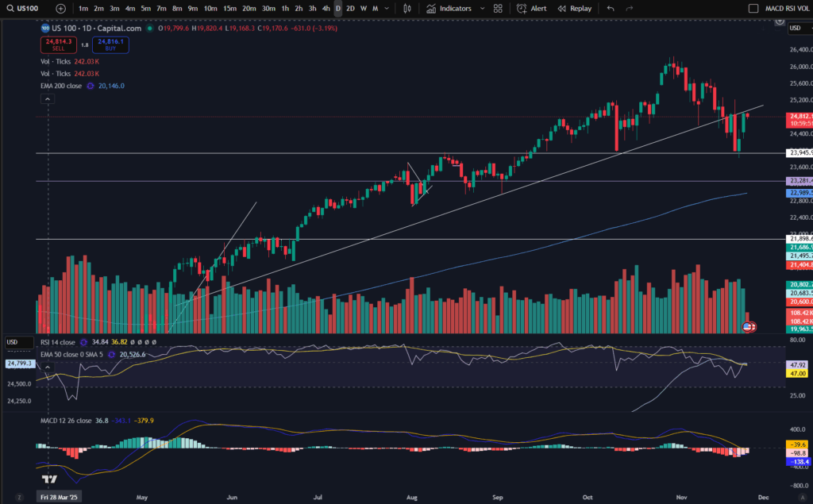Image resolution: width=813 pixels, height=504 pixels.
Task: Open the indicator templates grid icon
Action: coord(498,8)
